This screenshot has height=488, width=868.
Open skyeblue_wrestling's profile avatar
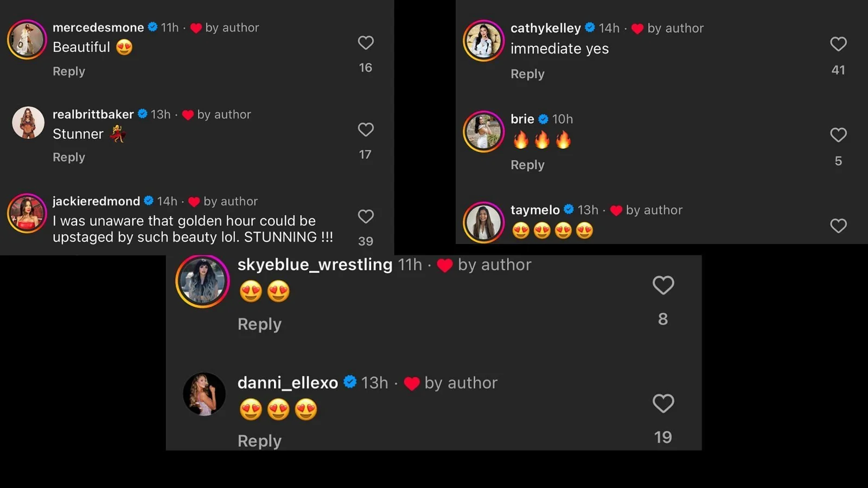pos(203,281)
